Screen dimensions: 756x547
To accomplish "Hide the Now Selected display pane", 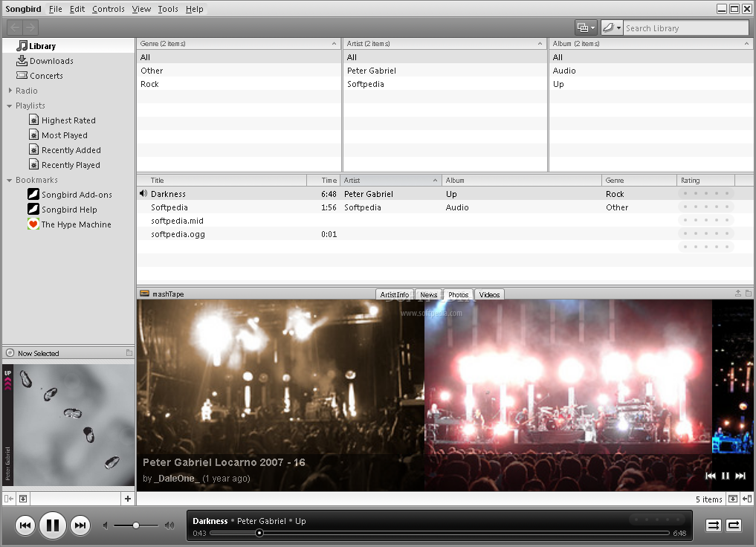I will [22, 499].
